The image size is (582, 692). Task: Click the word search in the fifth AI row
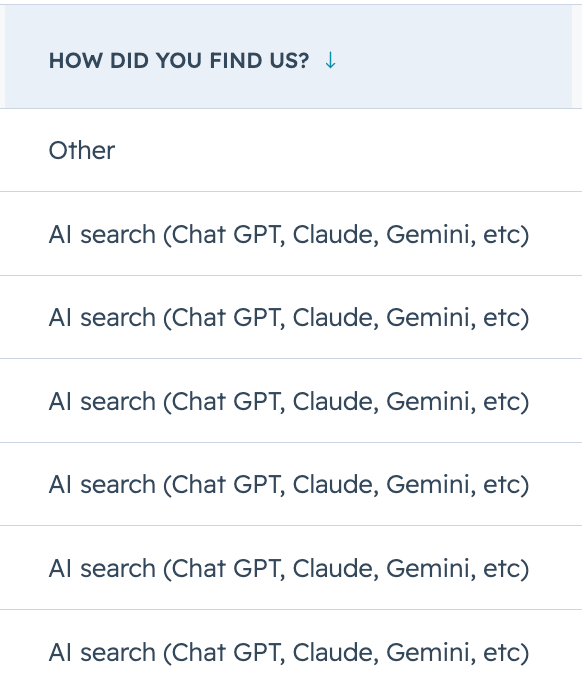118,568
